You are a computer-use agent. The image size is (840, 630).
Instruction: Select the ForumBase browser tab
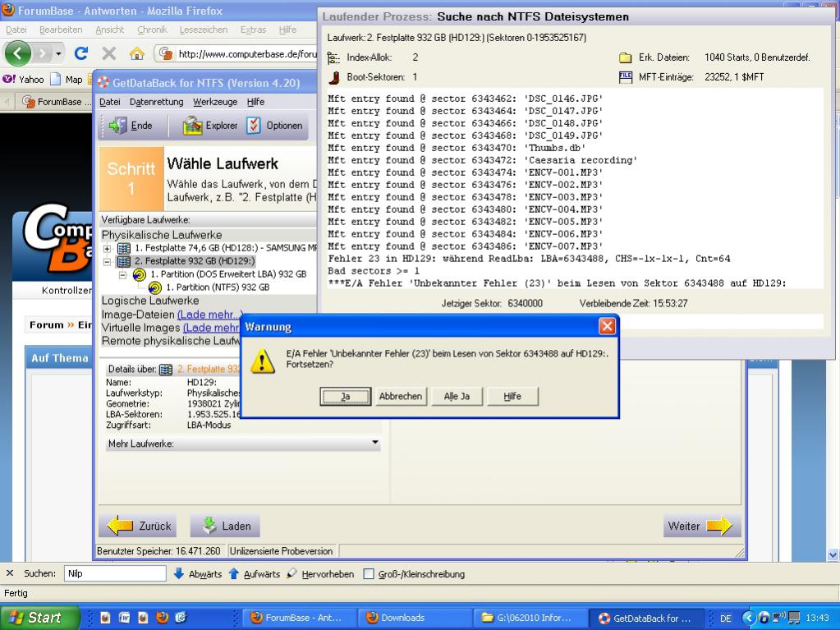57,101
